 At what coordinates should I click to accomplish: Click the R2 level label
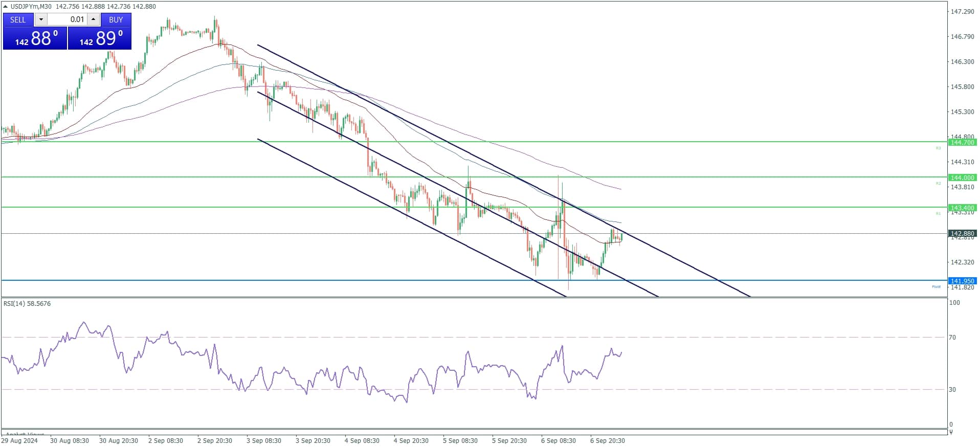938,183
